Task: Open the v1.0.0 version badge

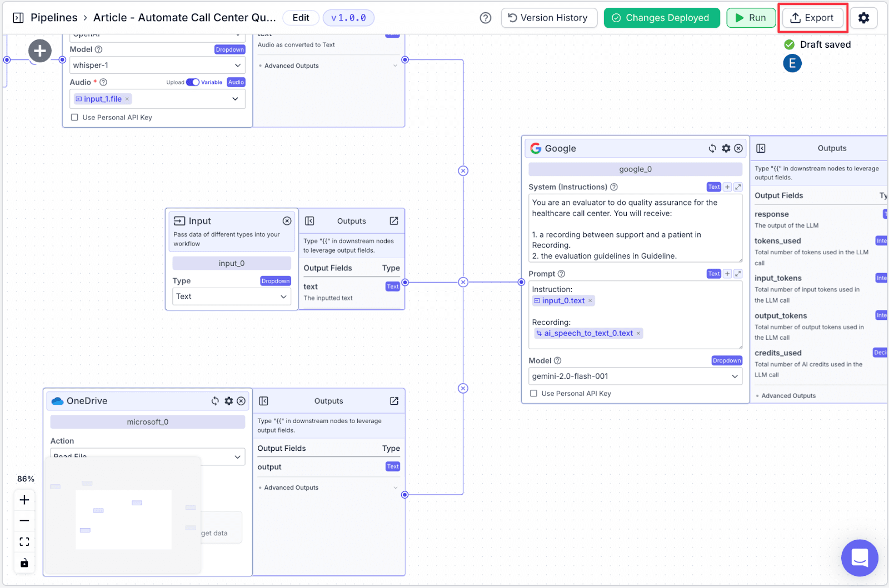Action: [x=348, y=18]
